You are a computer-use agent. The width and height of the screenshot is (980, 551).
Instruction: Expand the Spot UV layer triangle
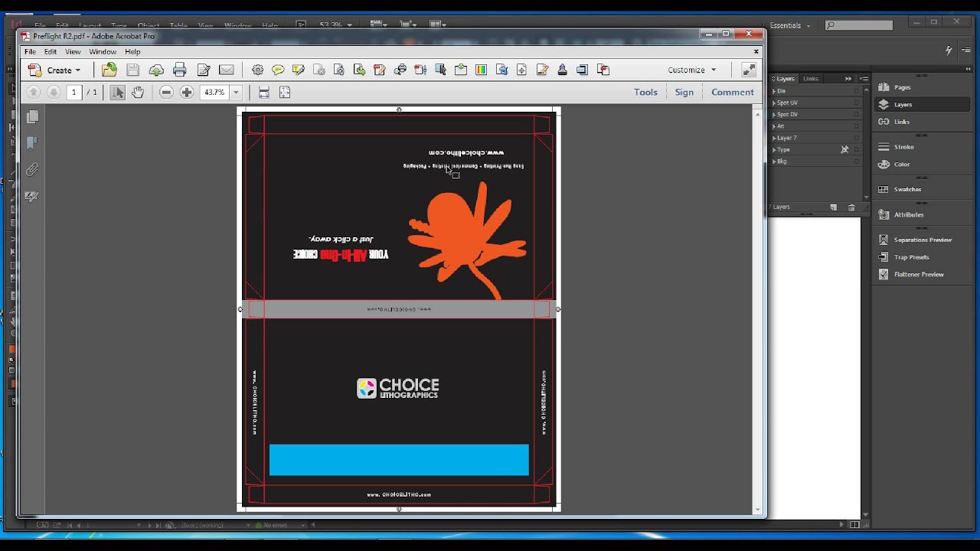click(x=774, y=103)
